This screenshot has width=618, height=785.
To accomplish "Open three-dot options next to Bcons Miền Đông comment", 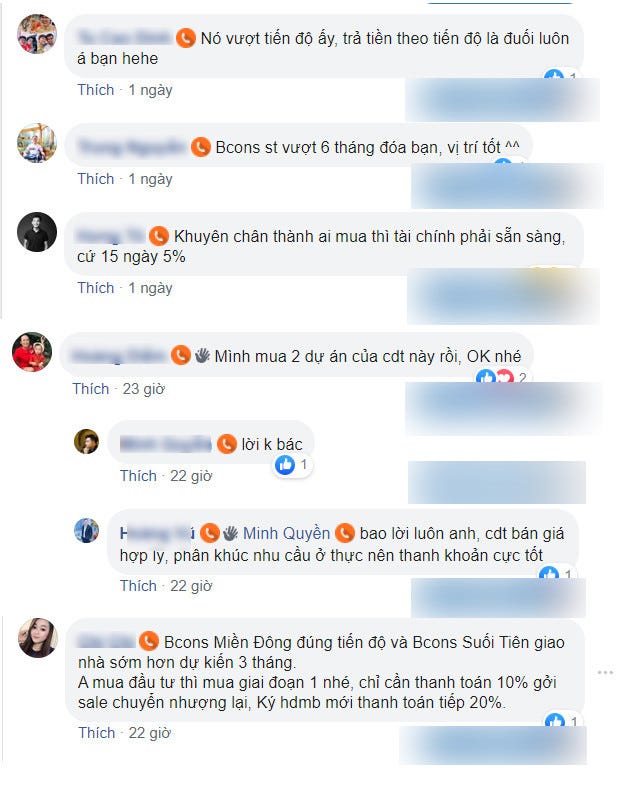I will coord(605,672).
